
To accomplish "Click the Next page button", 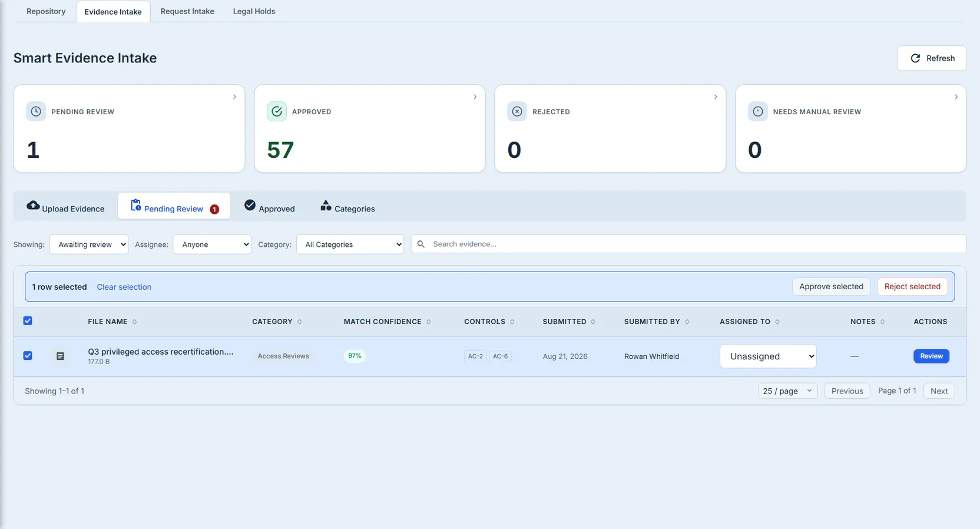I will tap(939, 391).
